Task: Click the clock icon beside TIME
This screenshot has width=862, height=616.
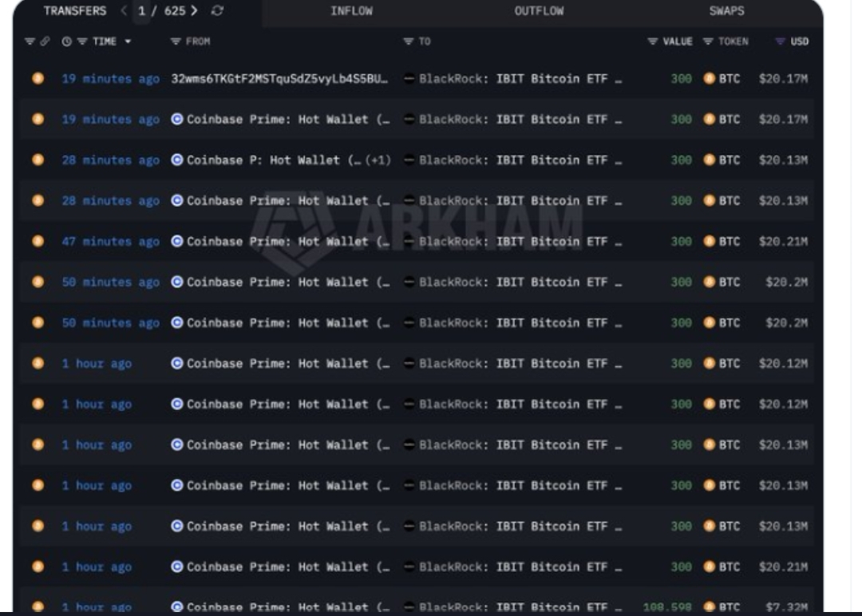Action: click(x=66, y=41)
